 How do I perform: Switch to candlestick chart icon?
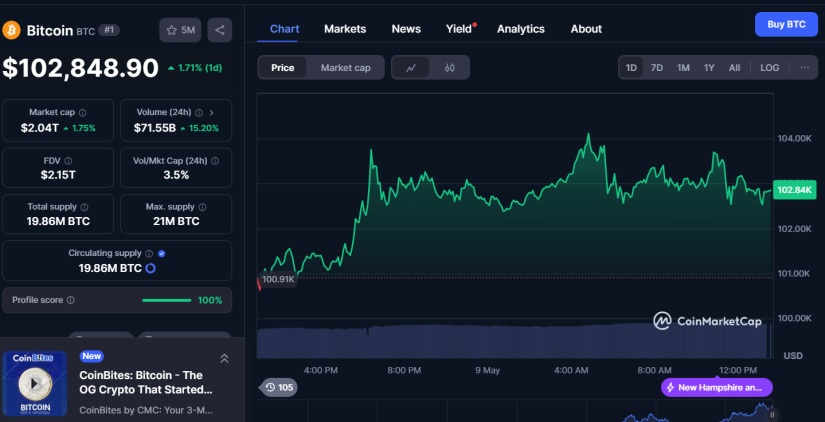[x=449, y=67]
